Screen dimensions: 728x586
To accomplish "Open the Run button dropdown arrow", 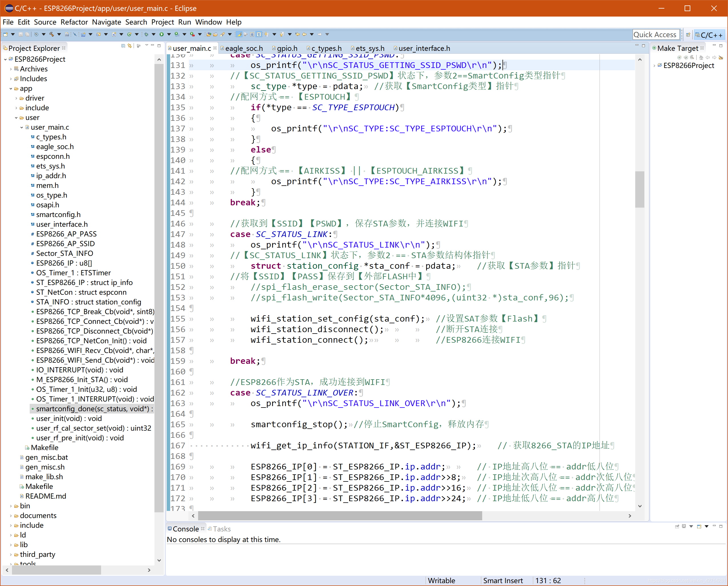I will 169,34.
